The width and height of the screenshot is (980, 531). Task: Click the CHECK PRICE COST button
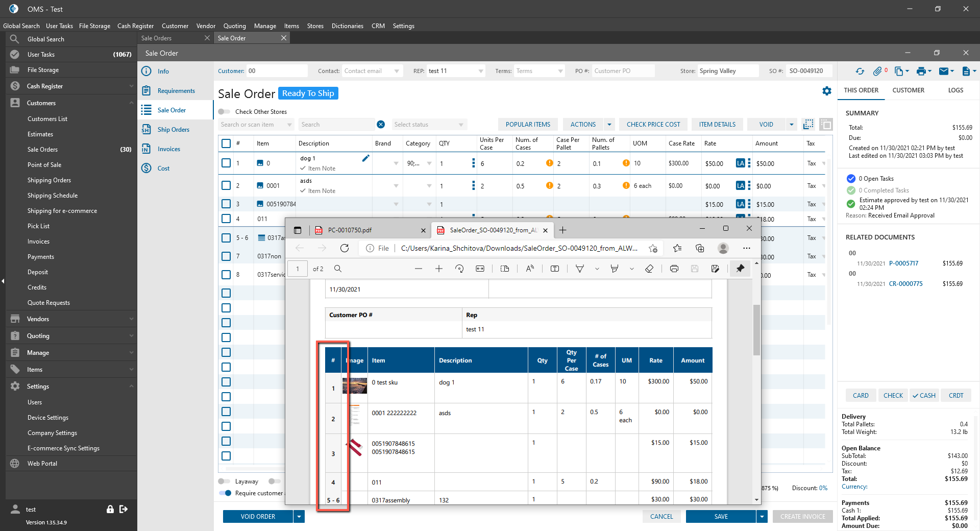[x=653, y=125]
